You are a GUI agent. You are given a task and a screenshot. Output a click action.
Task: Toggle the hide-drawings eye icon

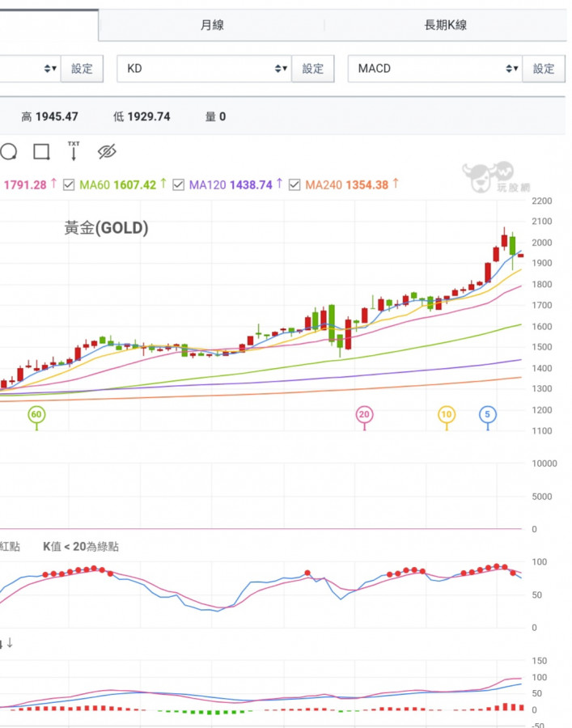[x=107, y=152]
